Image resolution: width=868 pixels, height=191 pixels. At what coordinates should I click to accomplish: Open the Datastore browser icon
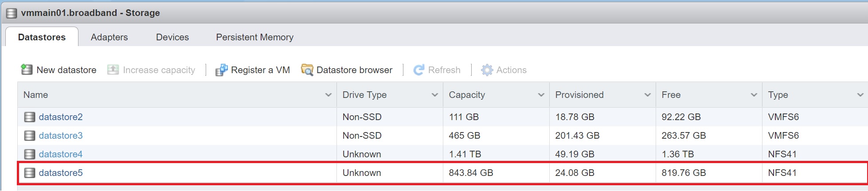point(307,70)
